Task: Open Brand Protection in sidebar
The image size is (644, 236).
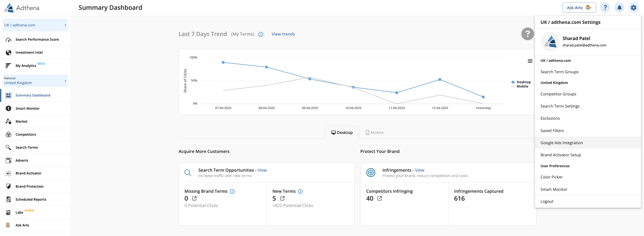Action: 35,186
